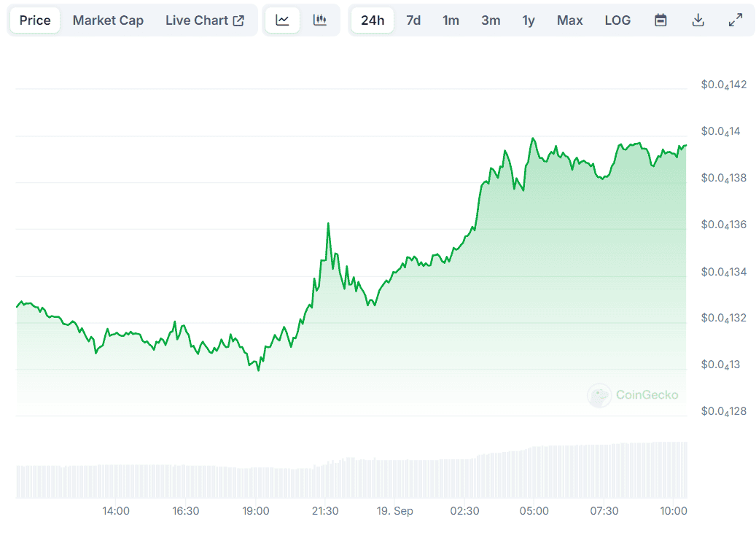Click the 14:00 time axis label
This screenshot has height=538, width=756.
(116, 511)
